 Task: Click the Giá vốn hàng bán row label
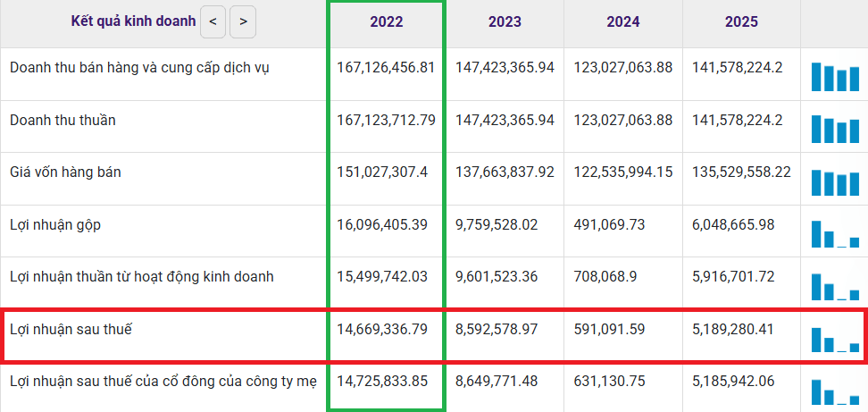(x=65, y=172)
